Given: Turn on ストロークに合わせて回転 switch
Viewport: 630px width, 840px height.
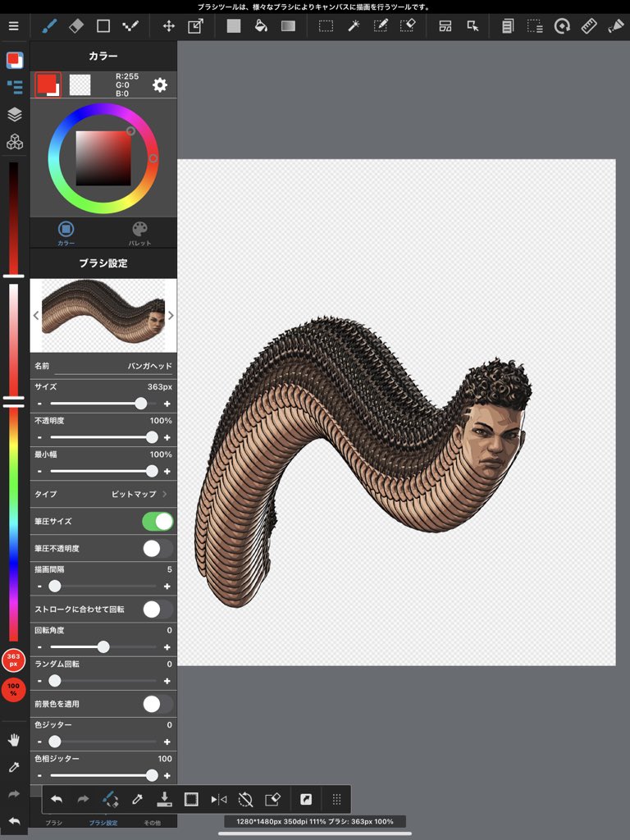Looking at the screenshot, I should (157, 609).
